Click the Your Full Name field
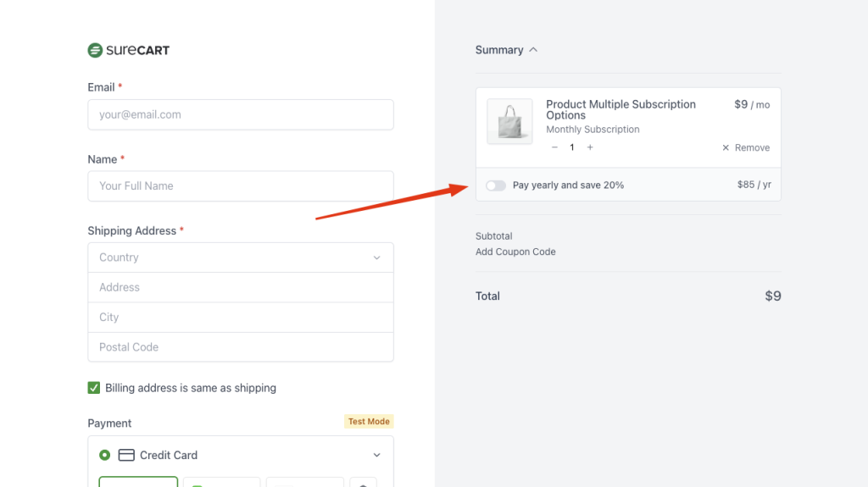 (240, 185)
